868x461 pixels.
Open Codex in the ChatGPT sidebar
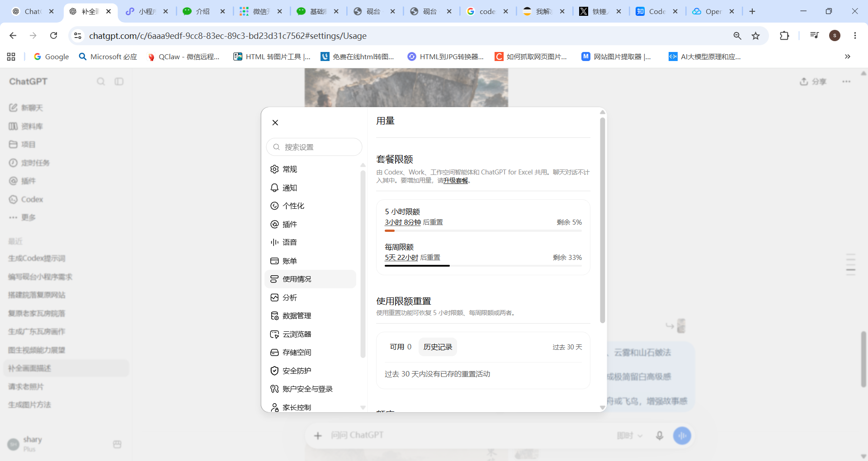tap(66, 199)
